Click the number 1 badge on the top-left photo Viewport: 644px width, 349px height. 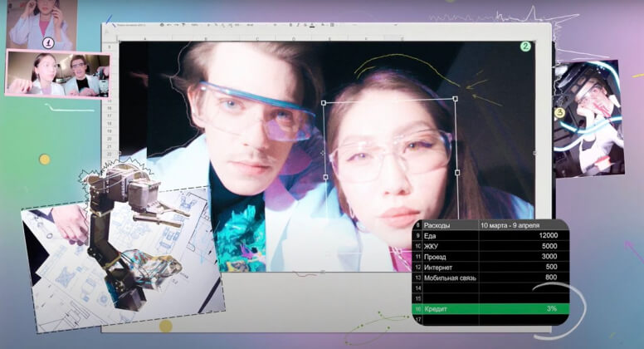tap(48, 42)
